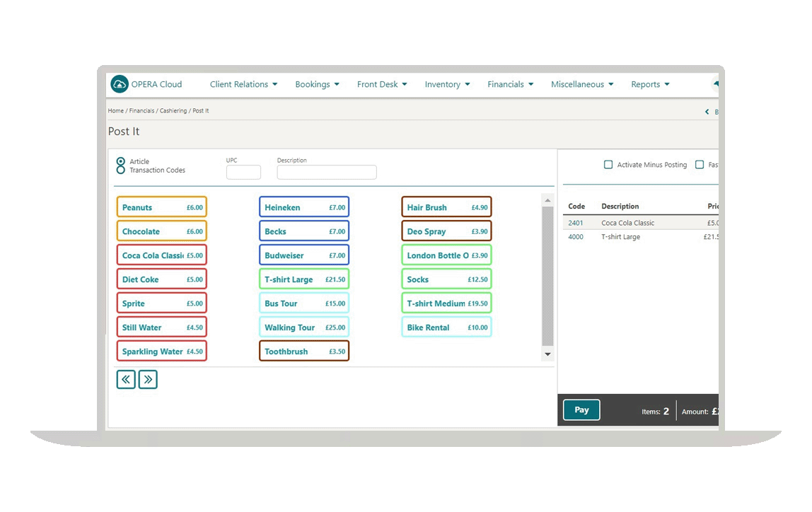This screenshot has height=512, width=812.
Task: Open the Client Relations dropdown menu
Action: coord(243,84)
